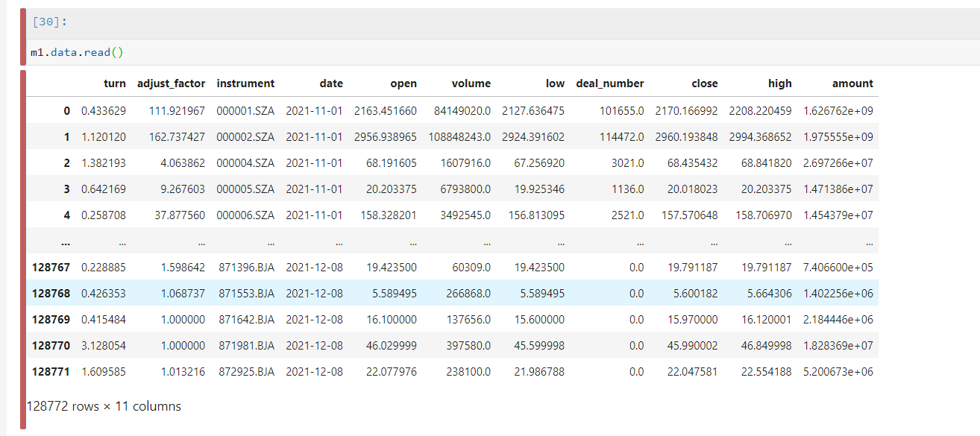980x436 pixels.
Task: Click instrument cell 871981.BJA
Action: pyautogui.click(x=246, y=346)
